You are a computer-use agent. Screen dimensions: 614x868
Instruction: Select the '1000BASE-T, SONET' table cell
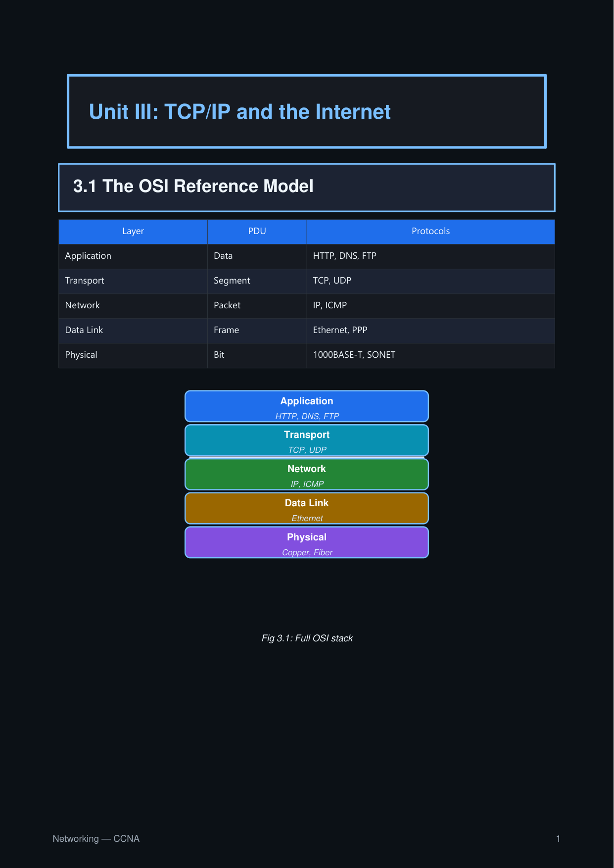pyautogui.click(x=431, y=355)
